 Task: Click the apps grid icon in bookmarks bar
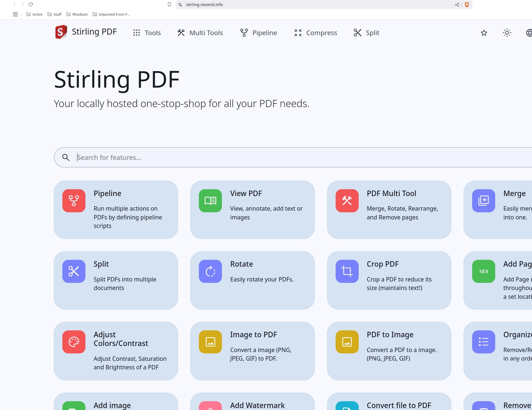(15, 14)
